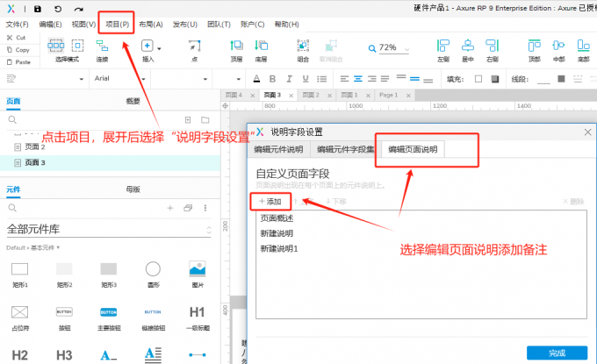597x364 pixels.
Task: Close the 页面 4 document tab
Action: 253,96
